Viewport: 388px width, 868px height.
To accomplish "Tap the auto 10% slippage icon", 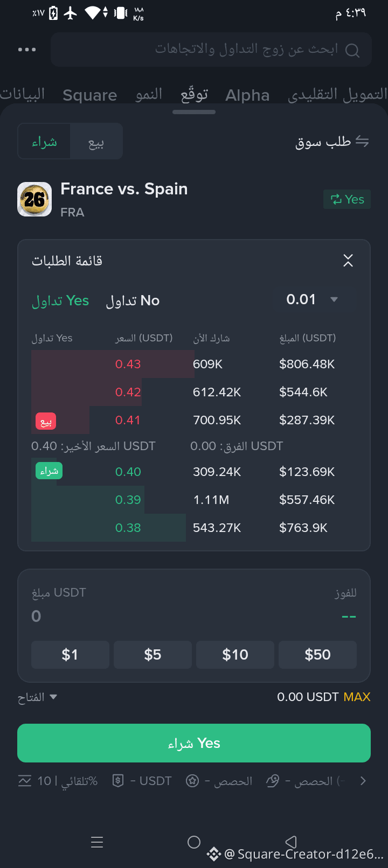I will (25, 781).
